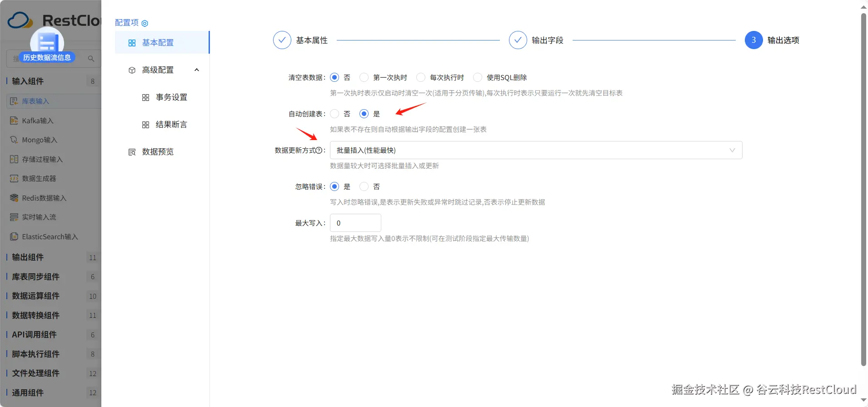Go to the 基本属性 step label
This screenshot has height=407, width=868.
click(x=312, y=40)
